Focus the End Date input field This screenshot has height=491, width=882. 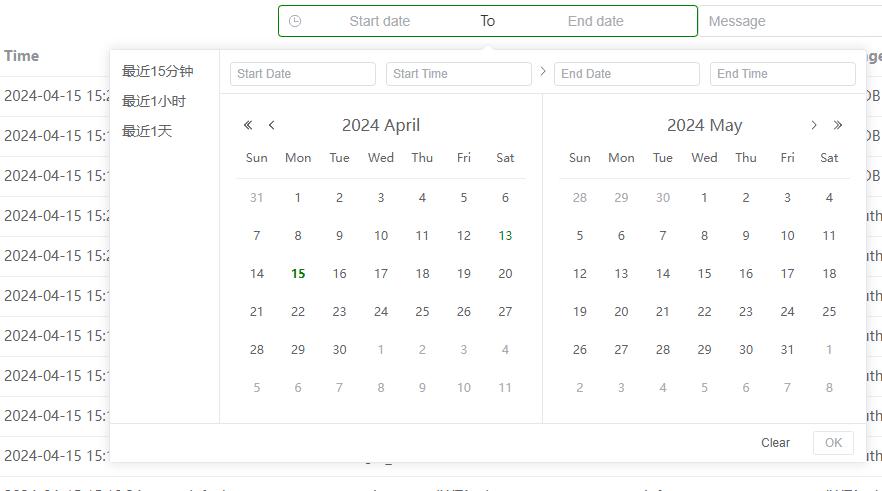click(x=627, y=74)
